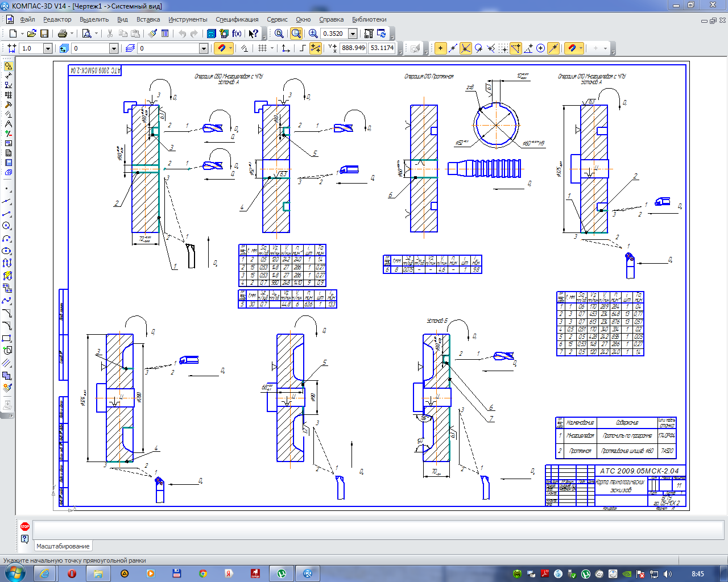Open the Variables f(x) panel
Image resolution: width=728 pixels, height=582 pixels.
click(237, 34)
